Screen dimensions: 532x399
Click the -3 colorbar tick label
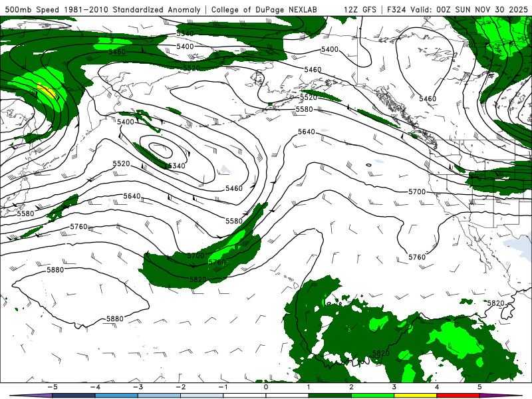pos(138,387)
